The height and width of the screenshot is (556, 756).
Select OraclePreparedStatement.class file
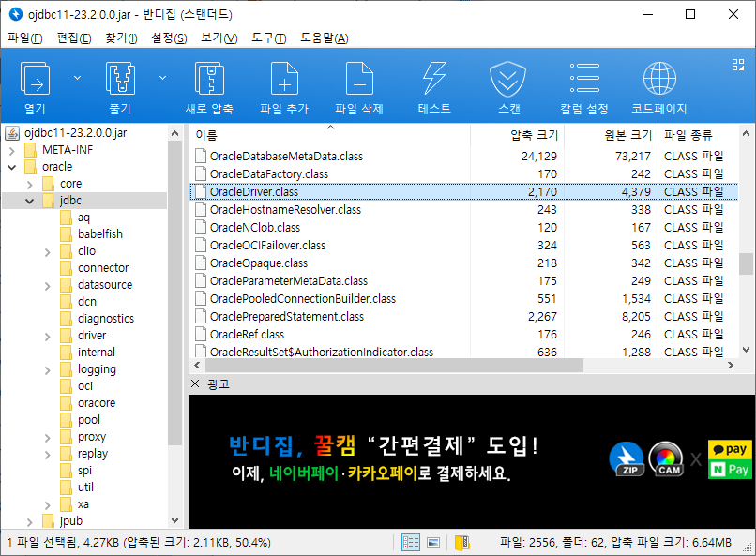[287, 317]
